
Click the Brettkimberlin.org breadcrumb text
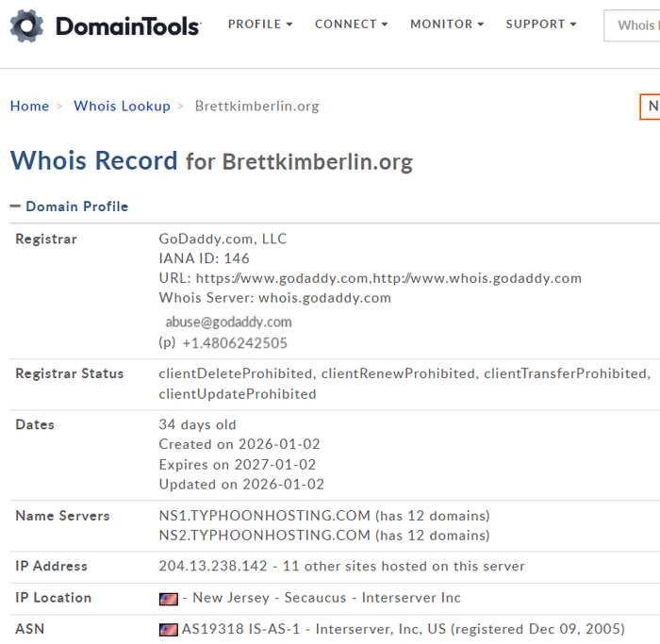click(x=256, y=107)
